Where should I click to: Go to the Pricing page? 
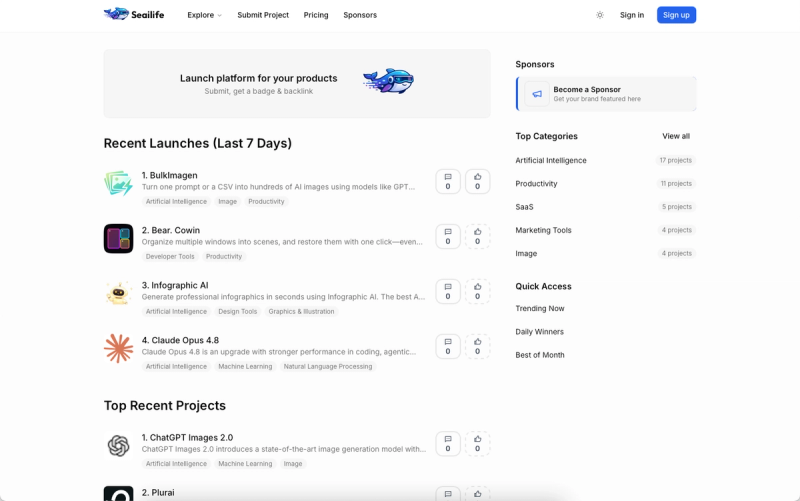(316, 15)
